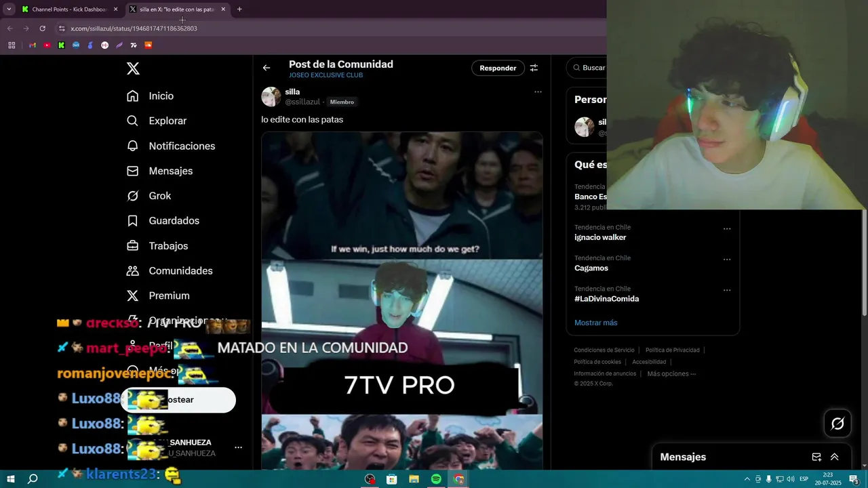
Task: Open Windows taskbar search
Action: click(x=33, y=479)
